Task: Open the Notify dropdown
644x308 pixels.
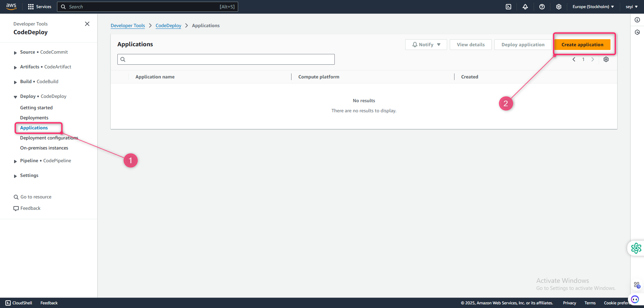Action: click(426, 45)
